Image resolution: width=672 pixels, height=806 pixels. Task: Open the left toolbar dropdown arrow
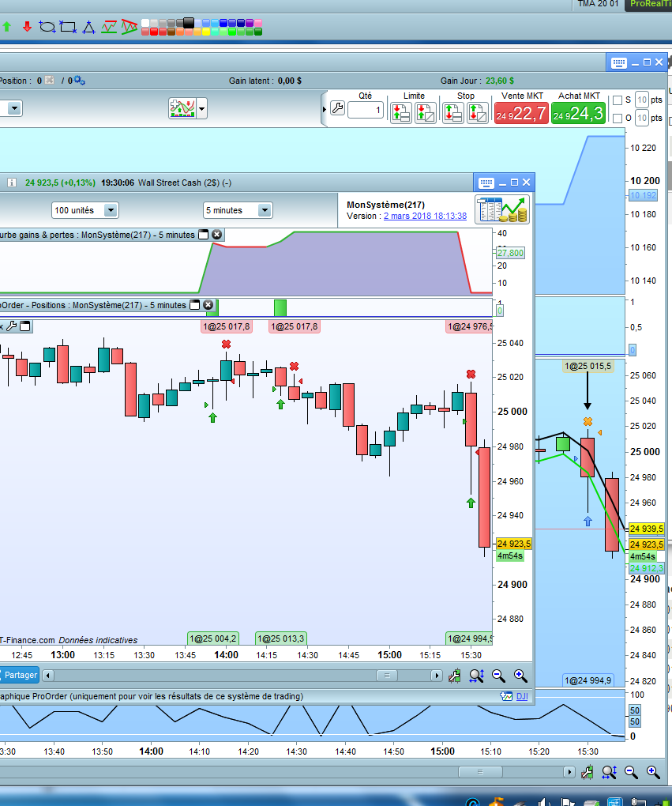(x=14, y=108)
